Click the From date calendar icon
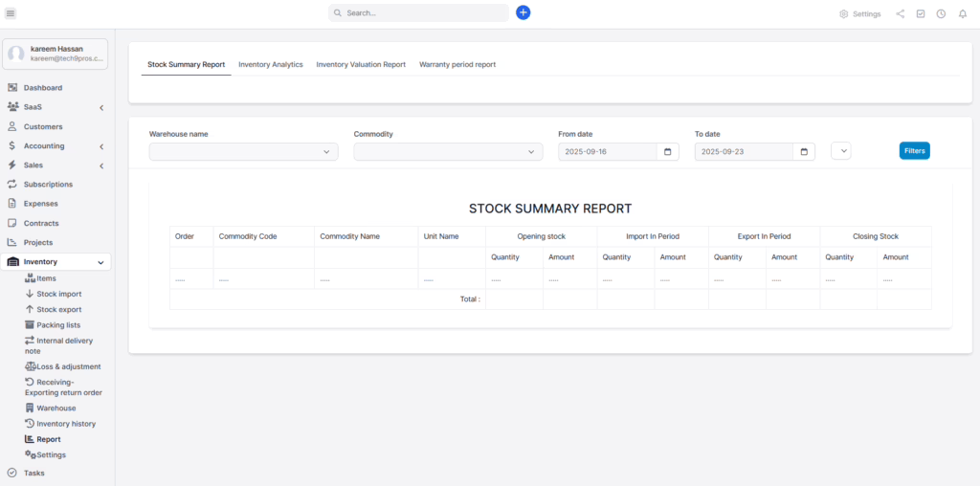Image resolution: width=980 pixels, height=486 pixels. pyautogui.click(x=667, y=152)
